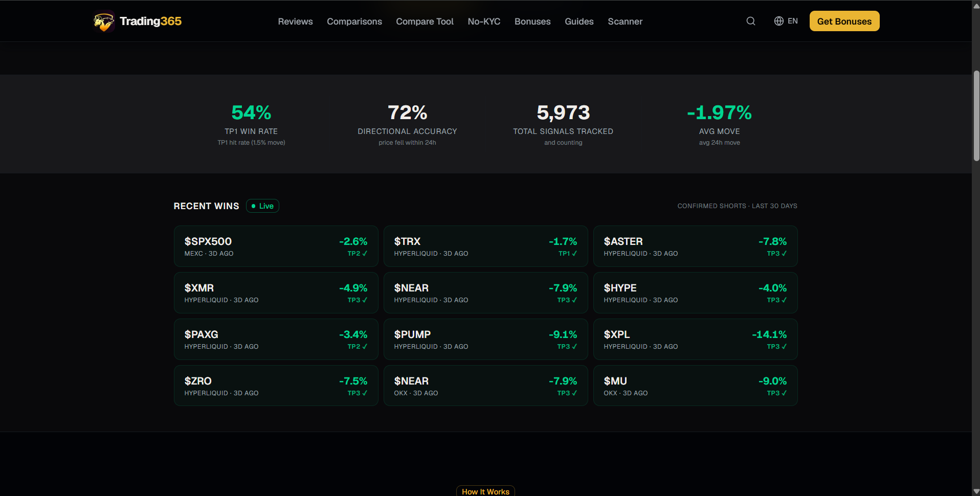Screen dimensions: 980x496
Task: Open the No-KYC nav link
Action: [484, 21]
